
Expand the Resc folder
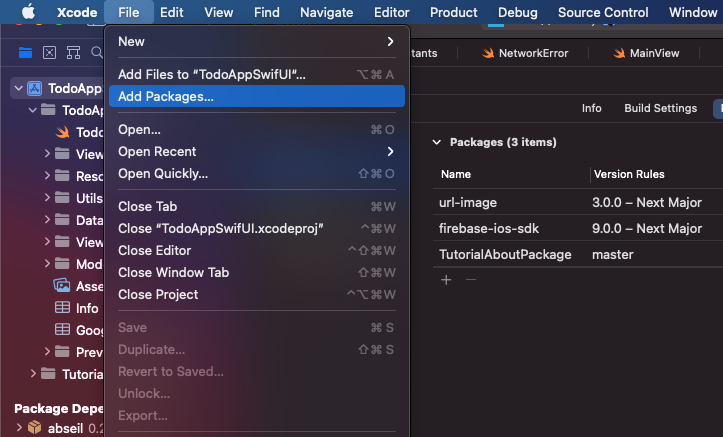[x=47, y=175]
